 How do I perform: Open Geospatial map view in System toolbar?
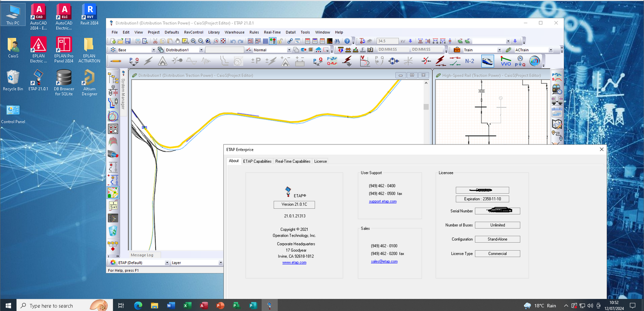tap(113, 192)
